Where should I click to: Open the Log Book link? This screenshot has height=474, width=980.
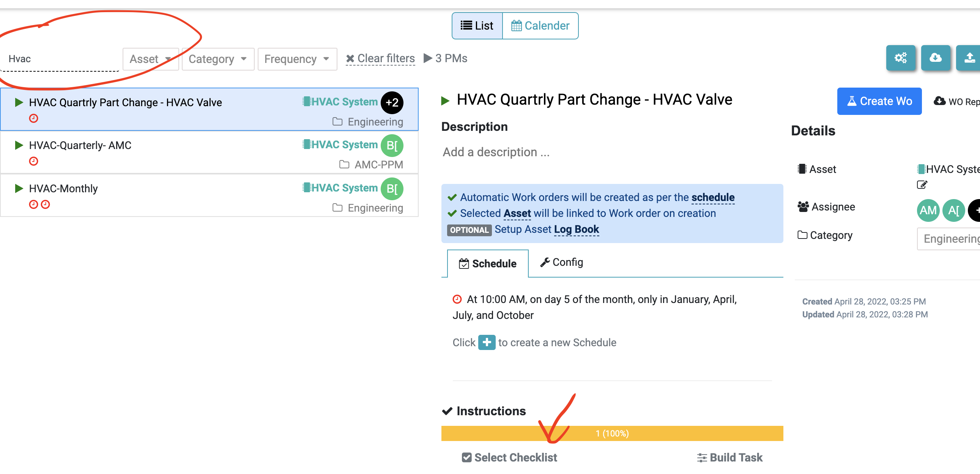[x=576, y=229]
